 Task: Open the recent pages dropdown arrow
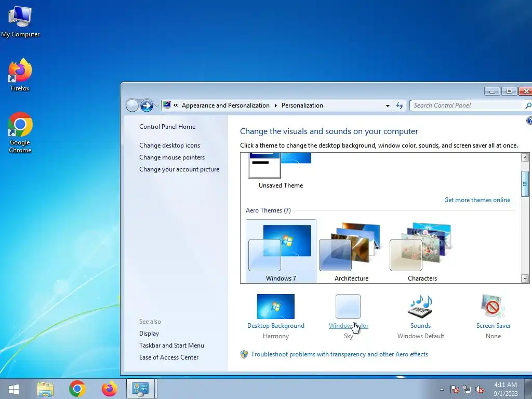point(156,105)
